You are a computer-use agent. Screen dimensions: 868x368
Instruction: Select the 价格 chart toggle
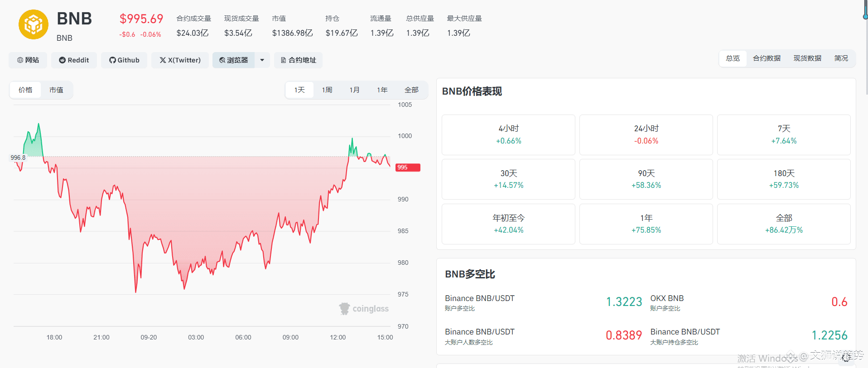tap(25, 90)
